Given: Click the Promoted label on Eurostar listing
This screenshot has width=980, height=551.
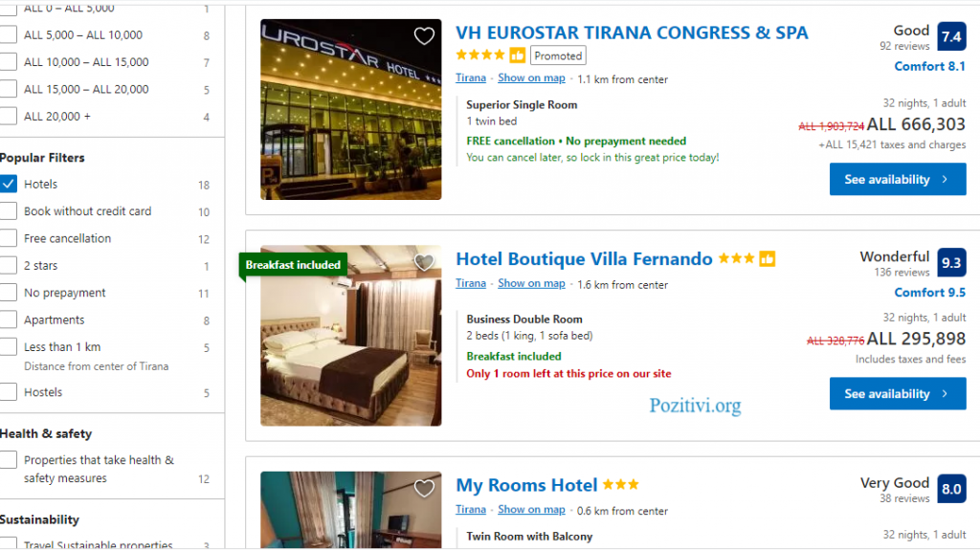Looking at the screenshot, I should click(x=558, y=55).
